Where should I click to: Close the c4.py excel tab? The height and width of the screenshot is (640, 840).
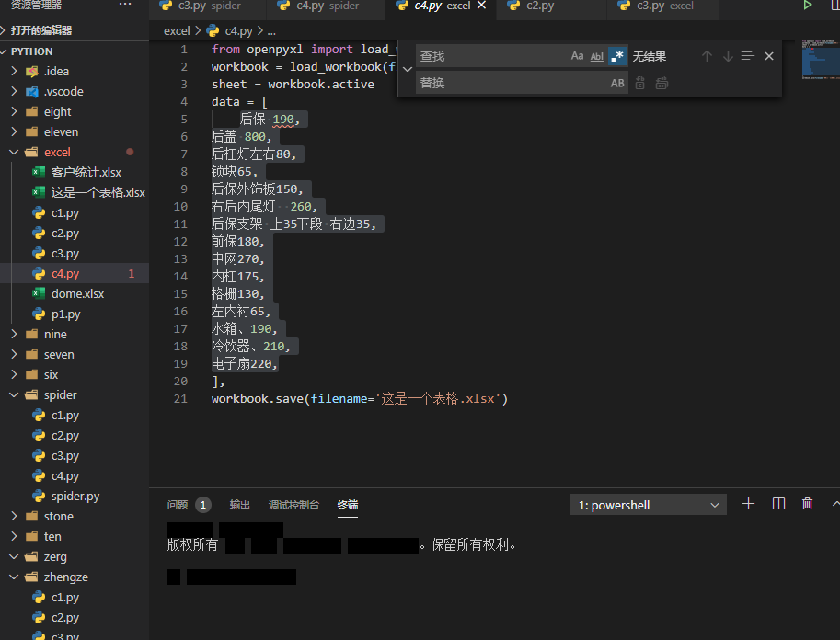(481, 6)
